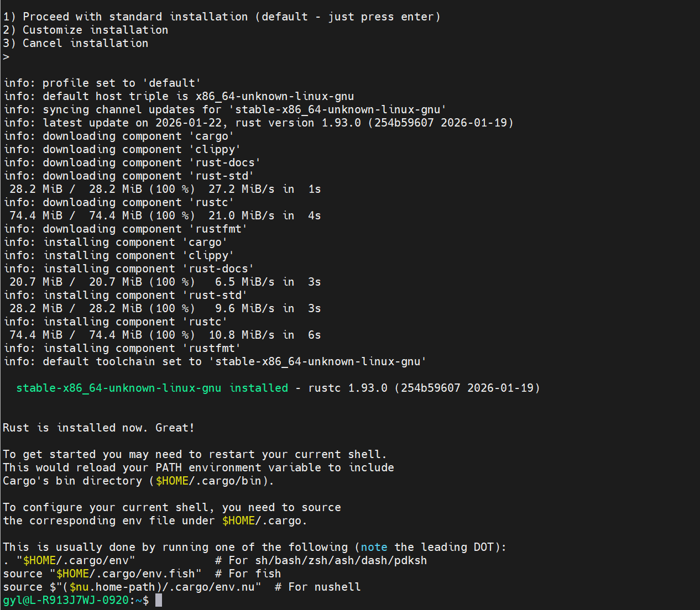Image resolution: width=700 pixels, height=610 pixels.
Task: Click "installing component 'rustfmt'" line
Action: [122, 348]
